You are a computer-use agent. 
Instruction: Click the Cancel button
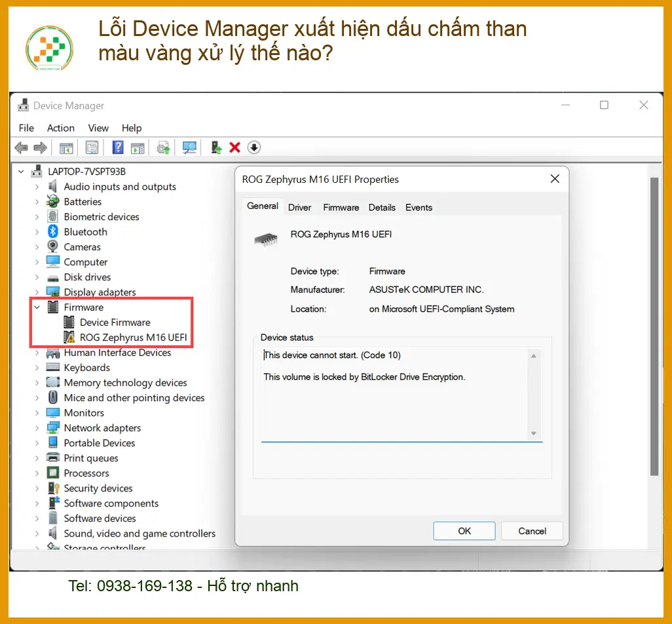532,531
